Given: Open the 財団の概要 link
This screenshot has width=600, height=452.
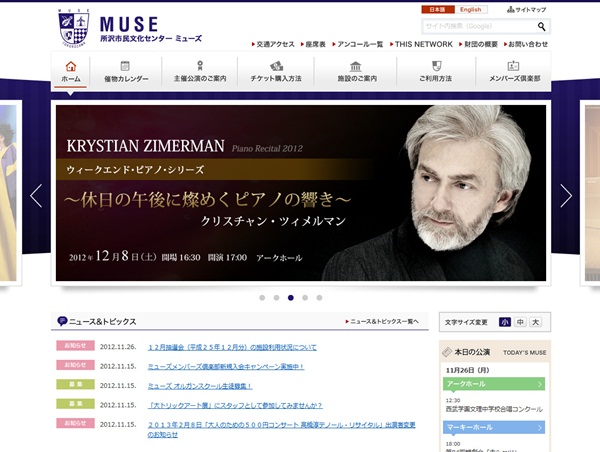Looking at the screenshot, I should pos(478,44).
